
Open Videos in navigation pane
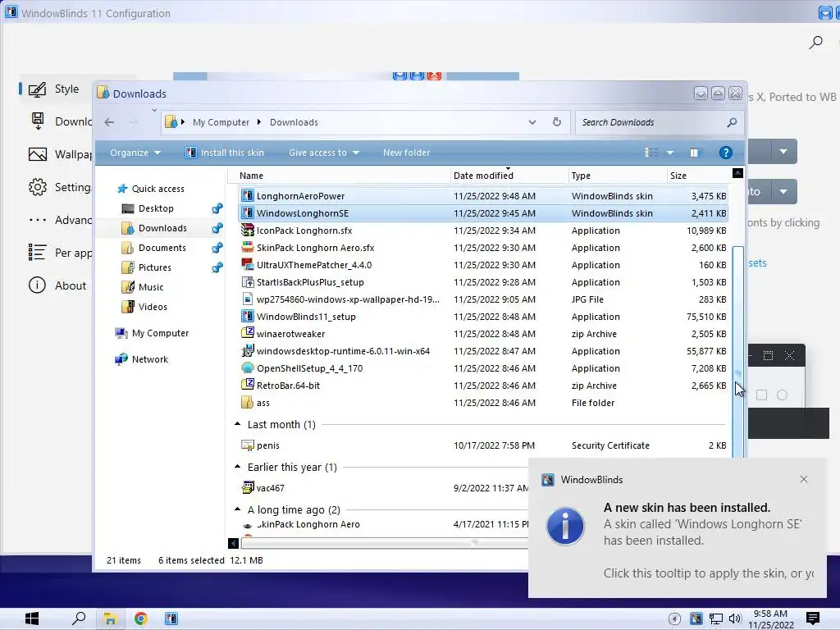tap(153, 307)
